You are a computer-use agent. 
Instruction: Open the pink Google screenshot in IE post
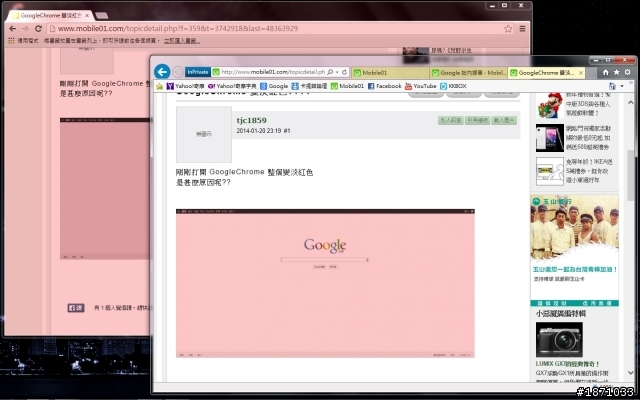(325, 283)
